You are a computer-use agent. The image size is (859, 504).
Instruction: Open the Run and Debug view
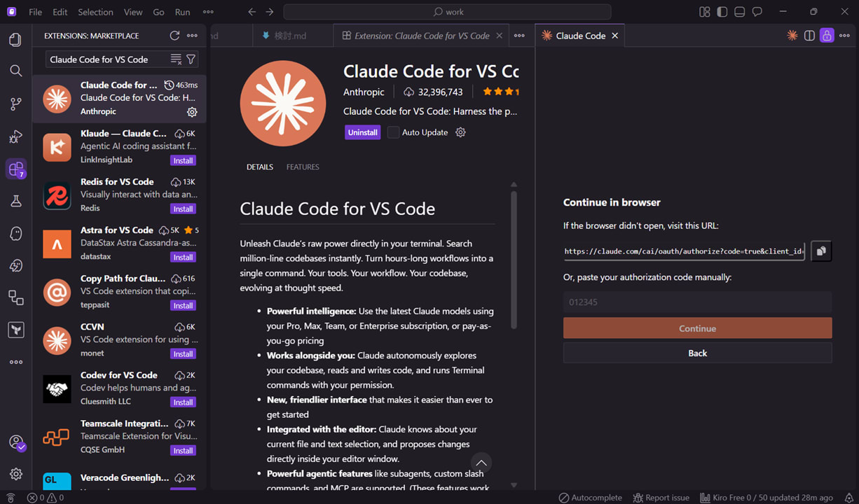pos(15,136)
